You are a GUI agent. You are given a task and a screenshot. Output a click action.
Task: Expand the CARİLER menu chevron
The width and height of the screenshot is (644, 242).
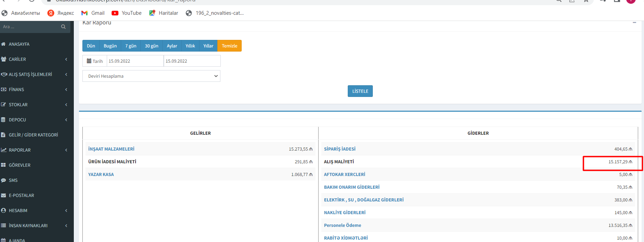[x=66, y=59]
